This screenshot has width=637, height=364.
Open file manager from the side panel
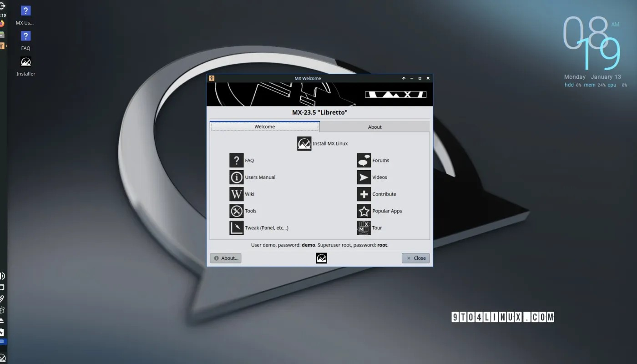tap(2, 35)
